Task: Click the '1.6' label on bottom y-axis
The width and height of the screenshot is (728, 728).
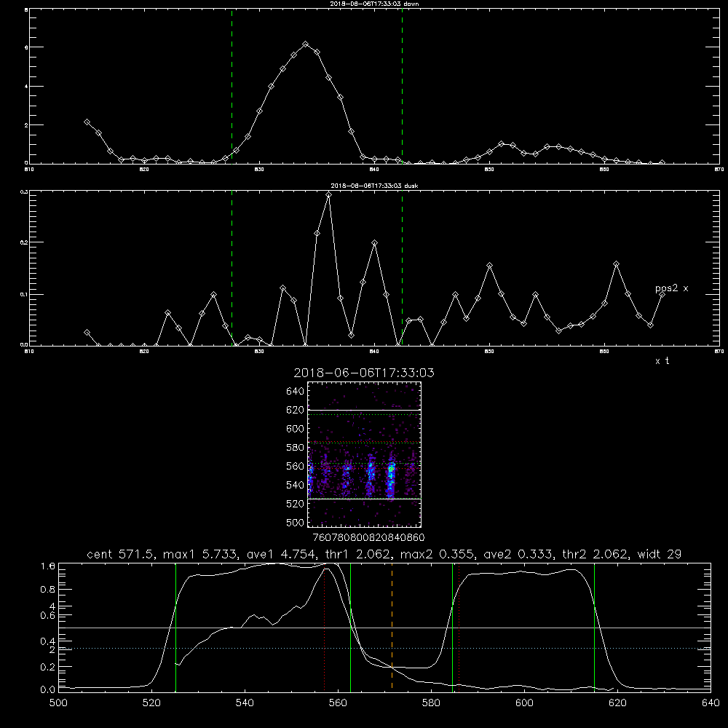Action: [48, 566]
